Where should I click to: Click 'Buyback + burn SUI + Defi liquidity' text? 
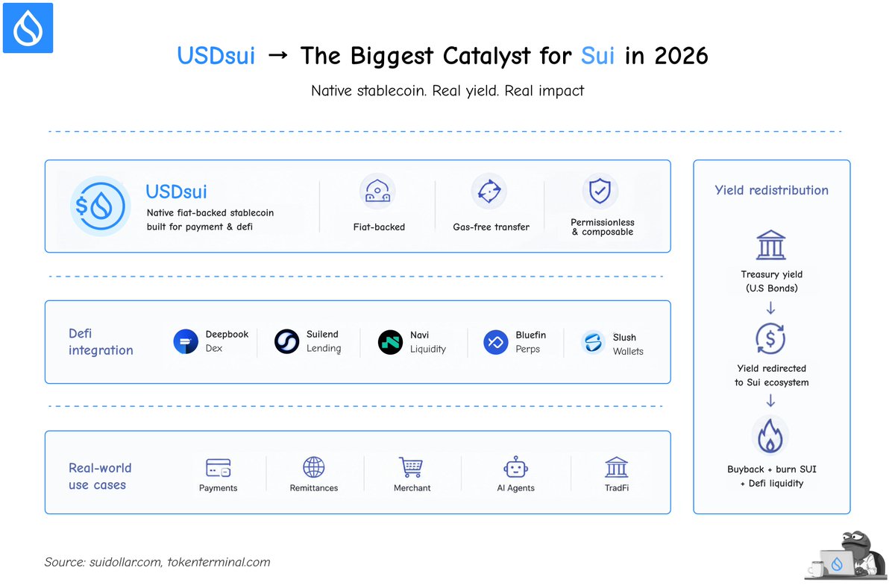[x=771, y=476]
